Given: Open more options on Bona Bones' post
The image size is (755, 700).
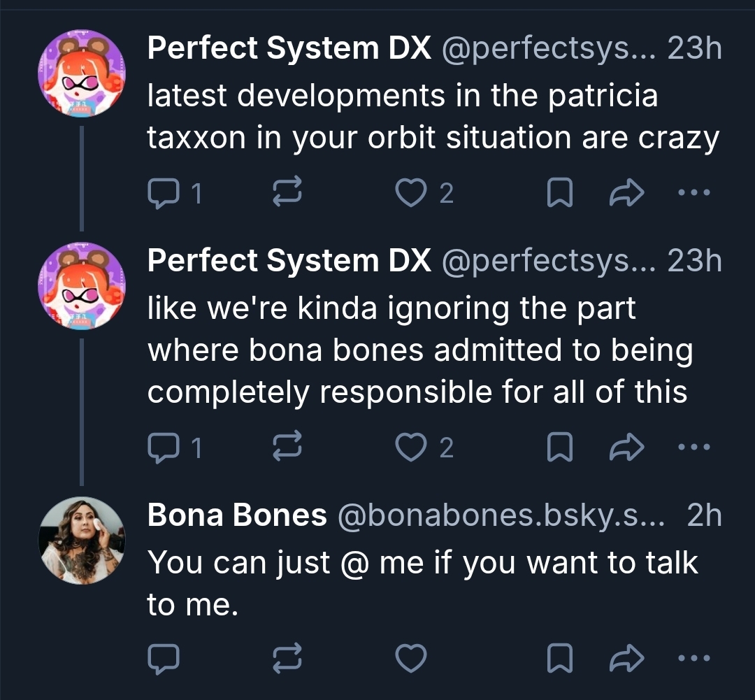Looking at the screenshot, I should (695, 657).
